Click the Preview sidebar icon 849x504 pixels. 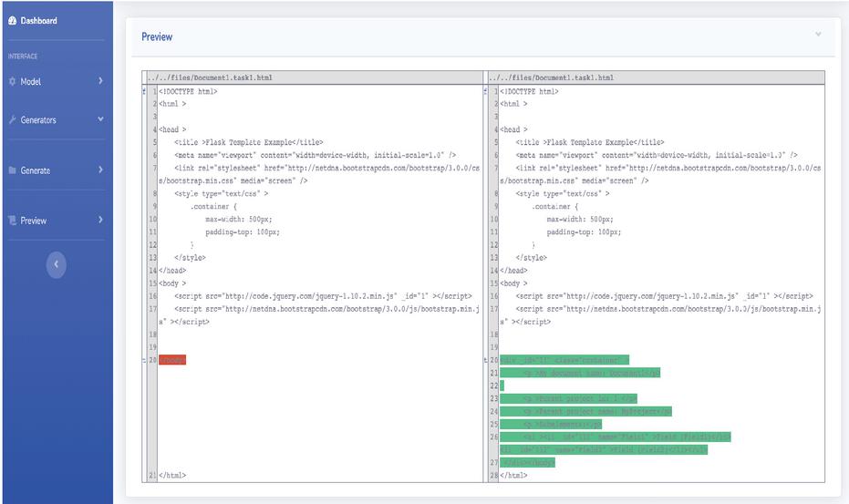coord(12,221)
